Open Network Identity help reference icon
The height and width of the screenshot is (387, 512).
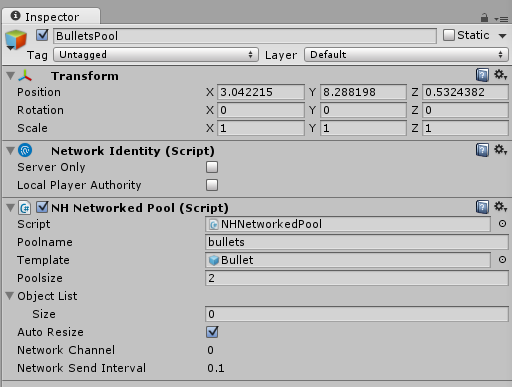pyautogui.click(x=482, y=150)
